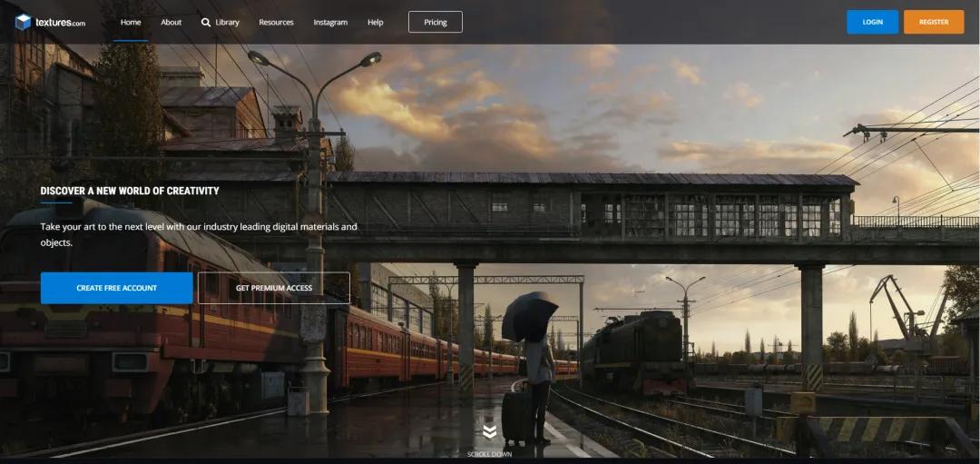Click the GET PREMIUM ACCESS button
980x464 pixels.
(273, 288)
